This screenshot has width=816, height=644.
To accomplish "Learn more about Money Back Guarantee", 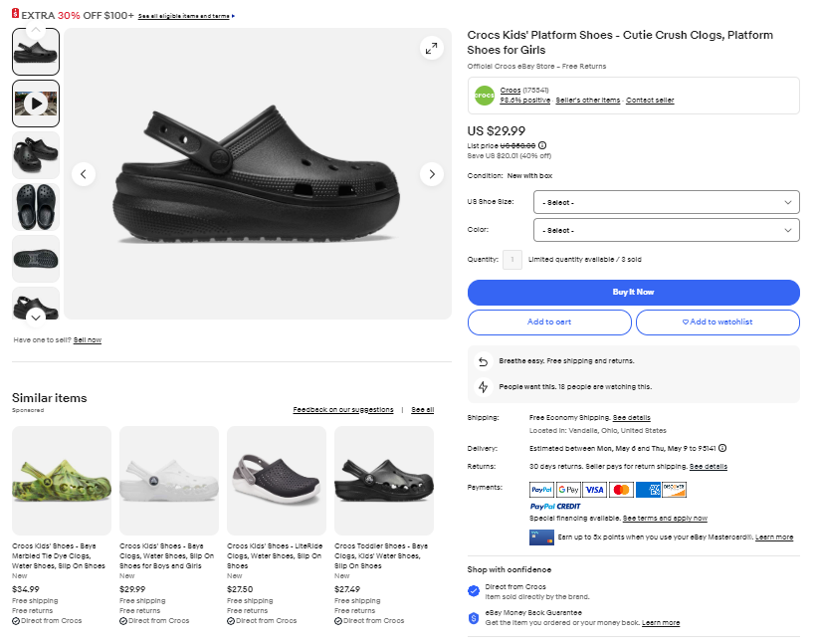I will click(x=661, y=623).
